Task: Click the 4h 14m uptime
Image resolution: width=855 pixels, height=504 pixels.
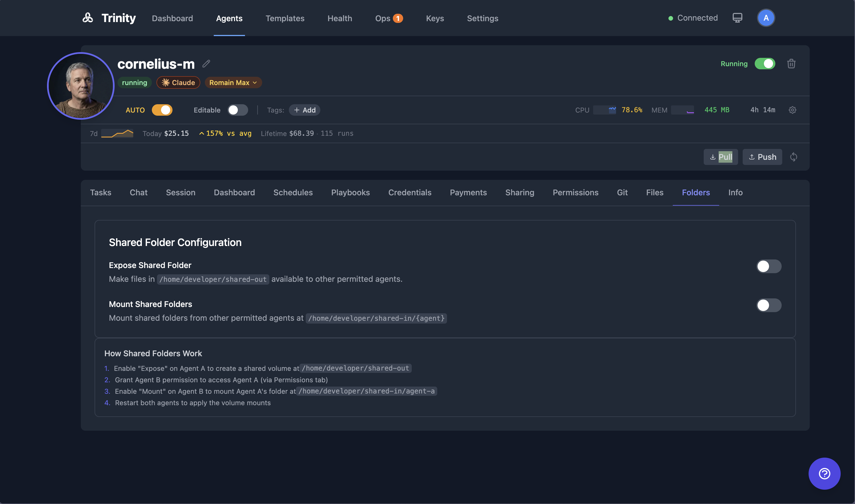Action: coord(763,110)
